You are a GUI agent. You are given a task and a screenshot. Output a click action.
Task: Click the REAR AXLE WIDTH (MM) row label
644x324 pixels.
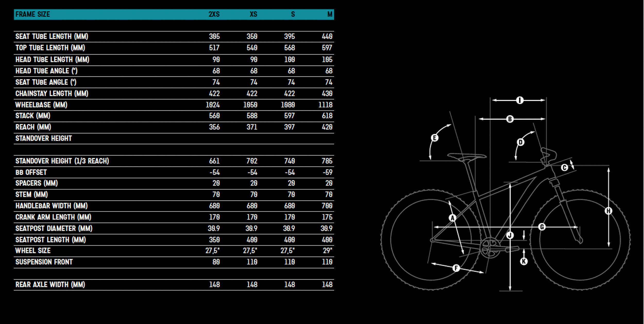pos(50,285)
